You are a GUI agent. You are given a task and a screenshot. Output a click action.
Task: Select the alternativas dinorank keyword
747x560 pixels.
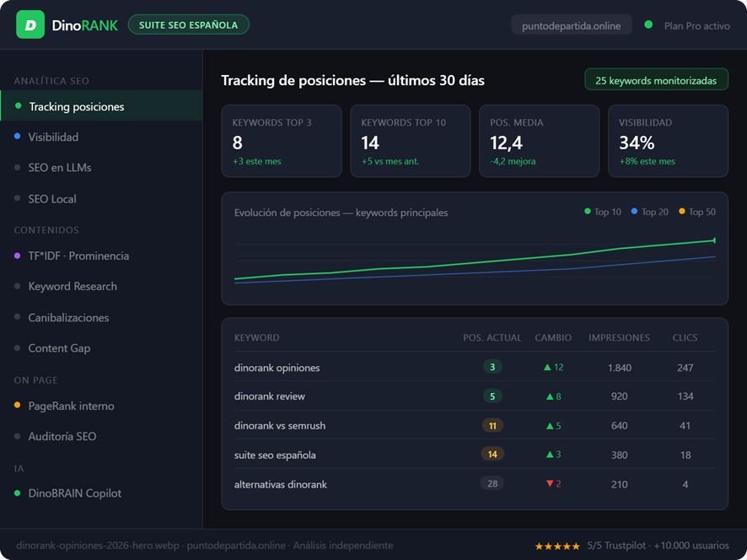click(x=280, y=484)
